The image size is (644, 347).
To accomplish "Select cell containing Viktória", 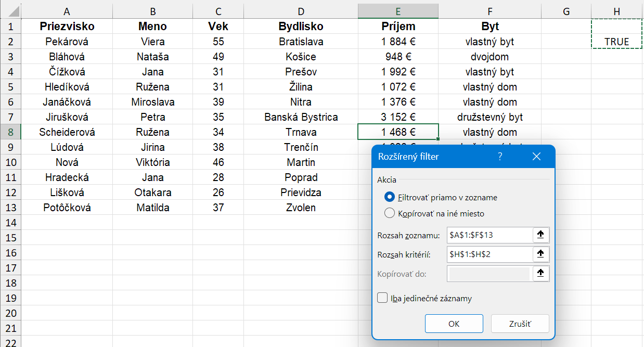I will pos(152,162).
